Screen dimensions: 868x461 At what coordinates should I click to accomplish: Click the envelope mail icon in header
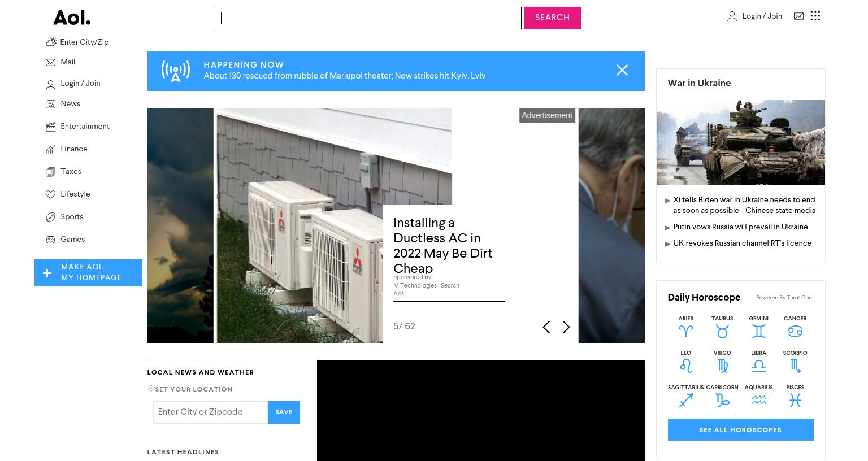(798, 16)
